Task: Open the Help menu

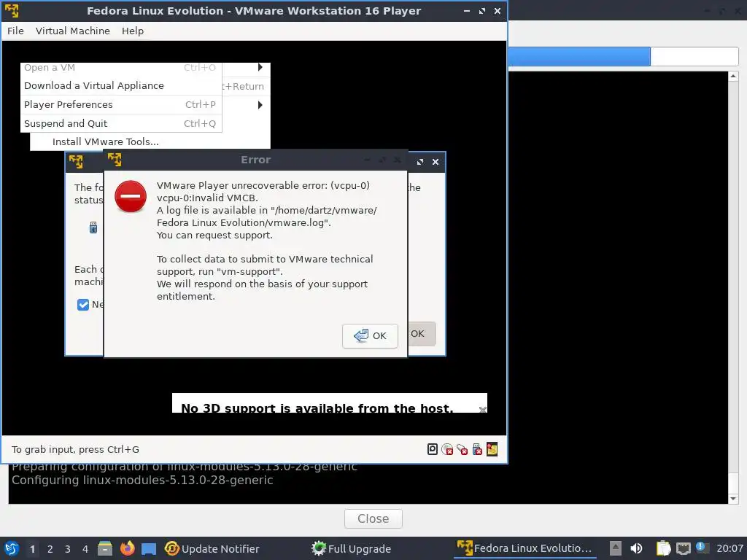Action: click(x=133, y=31)
